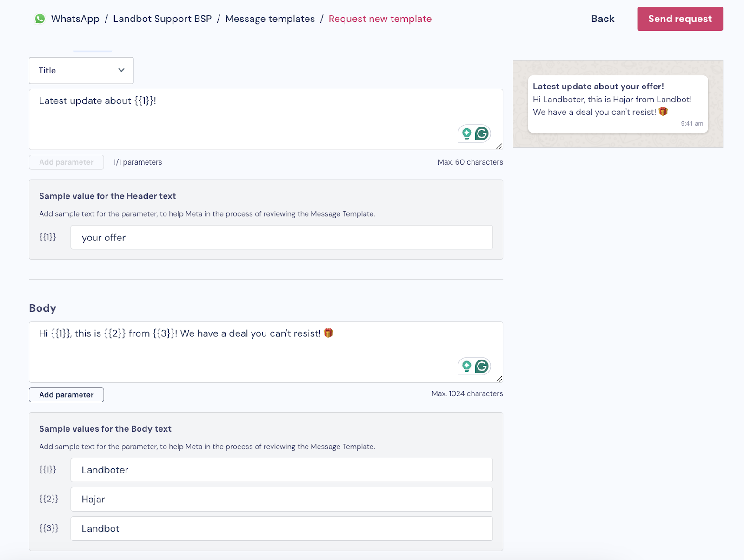Click the body textarea resize handle

tap(499, 379)
